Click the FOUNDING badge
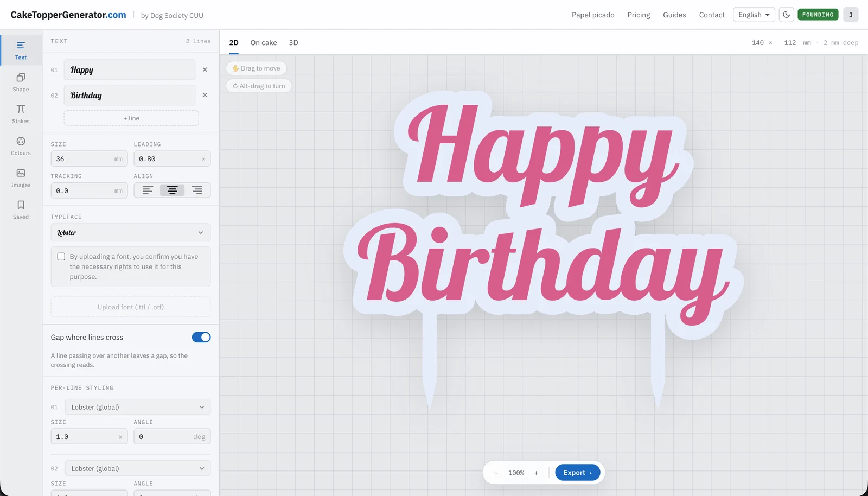 coord(818,15)
